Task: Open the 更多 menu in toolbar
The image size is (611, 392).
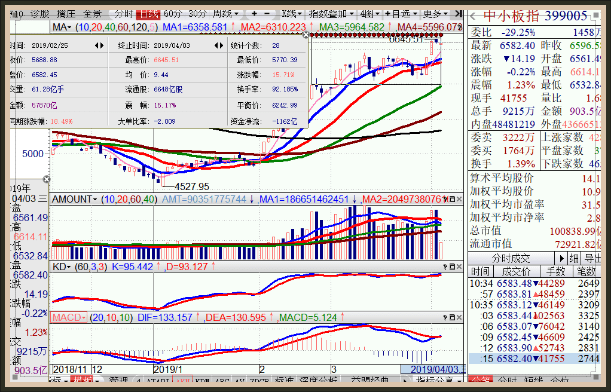Action: (435, 14)
